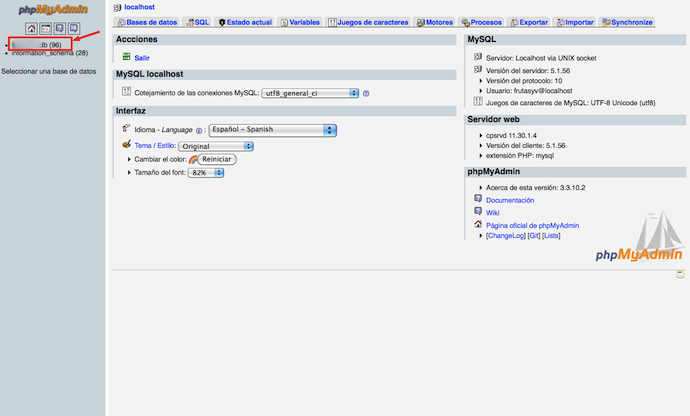Click the text Versión del servidor: 5.1.56
Image resolution: width=690 pixels, height=416 pixels.
528,71
